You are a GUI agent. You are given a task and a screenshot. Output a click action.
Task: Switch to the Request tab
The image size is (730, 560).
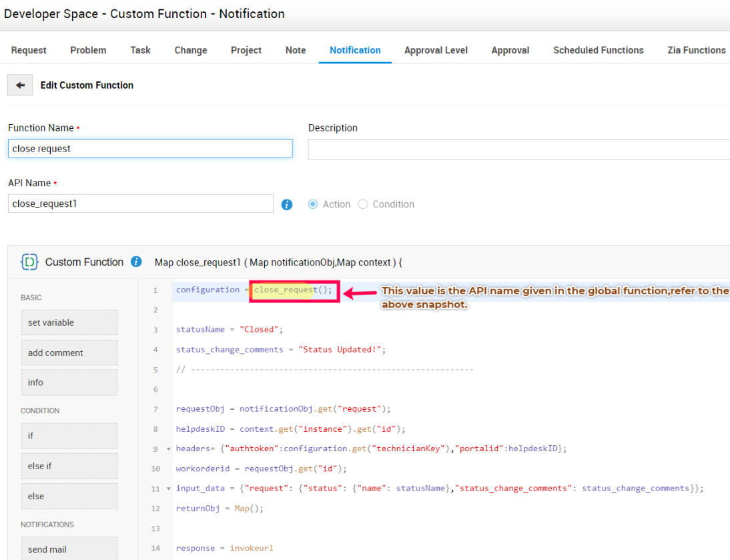(29, 50)
